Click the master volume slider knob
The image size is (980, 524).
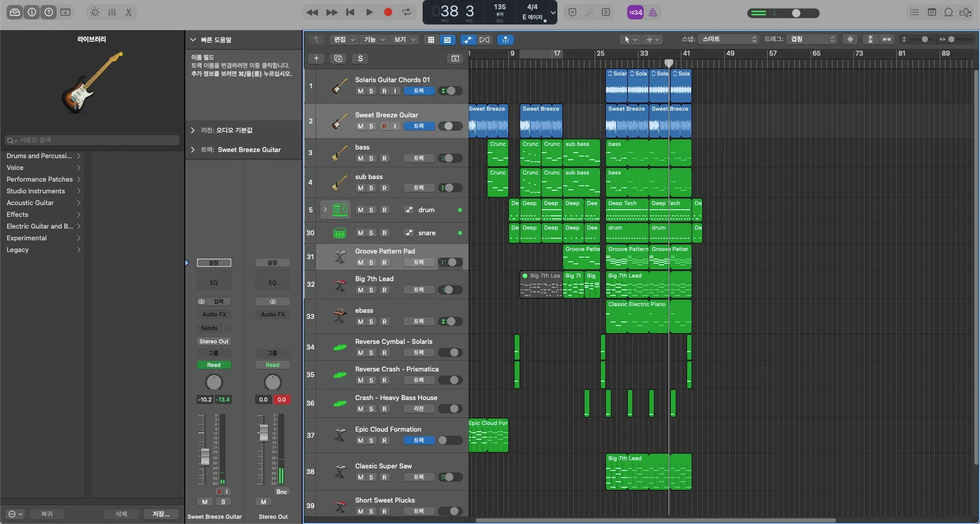point(796,13)
